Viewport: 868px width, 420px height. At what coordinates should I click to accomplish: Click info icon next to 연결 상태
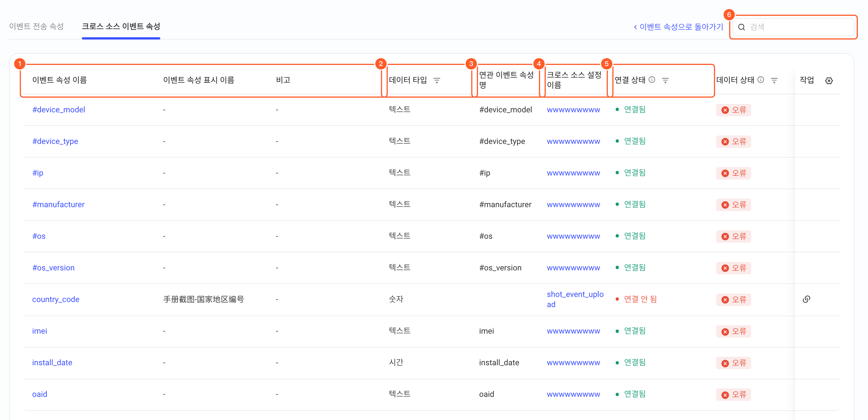[652, 80]
